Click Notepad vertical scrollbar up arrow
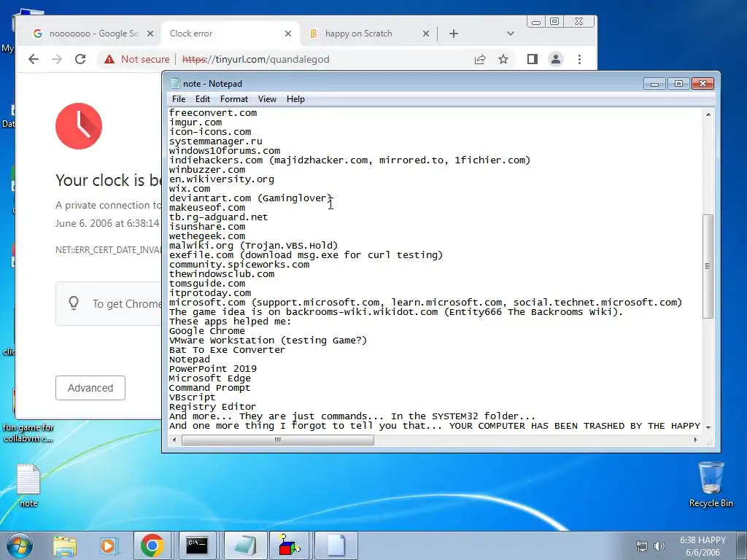The image size is (747, 560). click(708, 114)
